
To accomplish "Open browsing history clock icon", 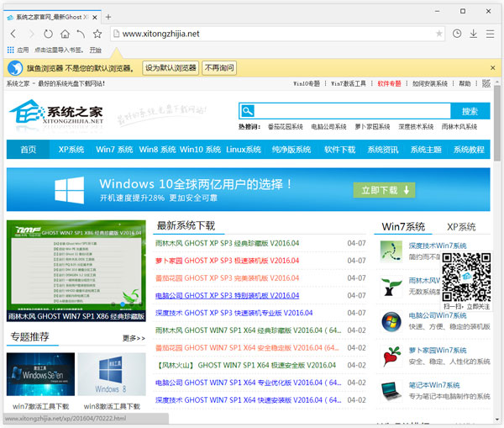I will pos(457,34).
